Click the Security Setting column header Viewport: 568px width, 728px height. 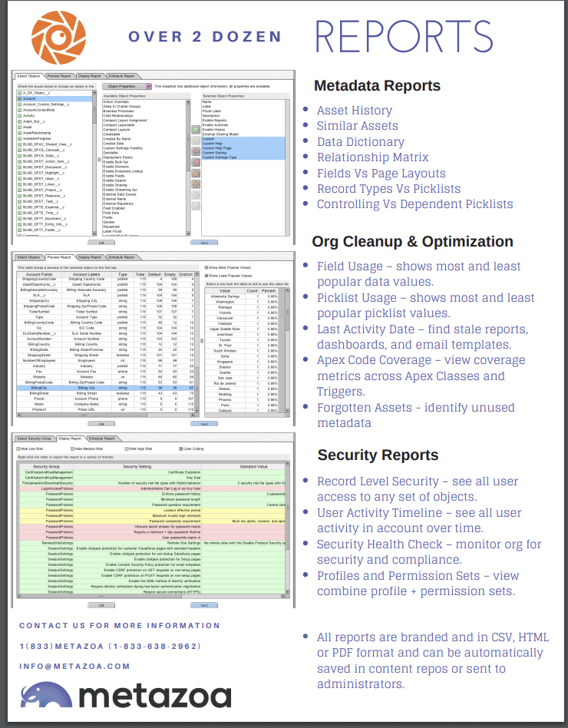[137, 466]
